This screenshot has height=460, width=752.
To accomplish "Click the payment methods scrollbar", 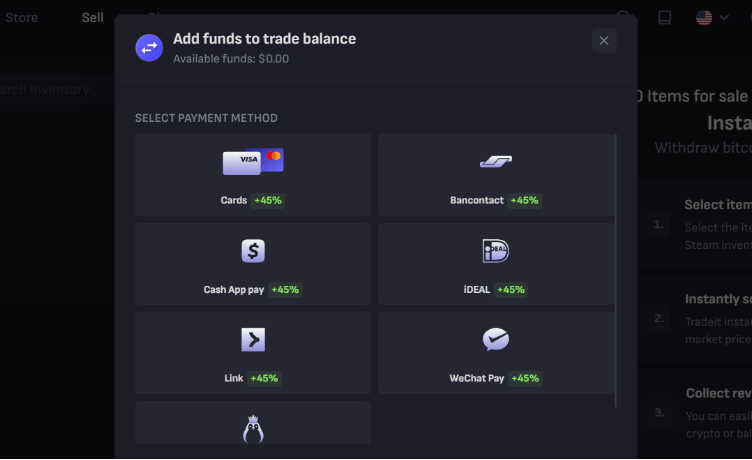I will [x=615, y=271].
